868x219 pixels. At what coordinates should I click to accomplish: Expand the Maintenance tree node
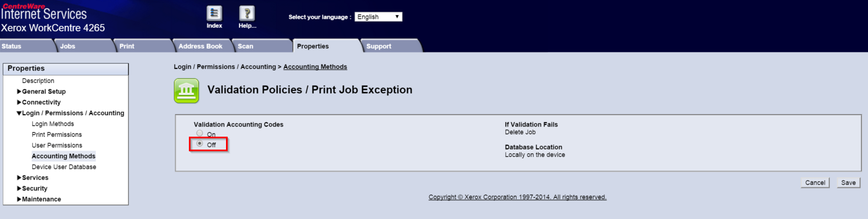click(x=19, y=199)
